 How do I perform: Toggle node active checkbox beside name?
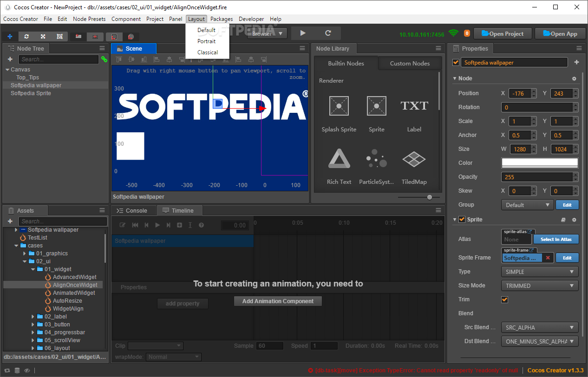[x=456, y=63]
